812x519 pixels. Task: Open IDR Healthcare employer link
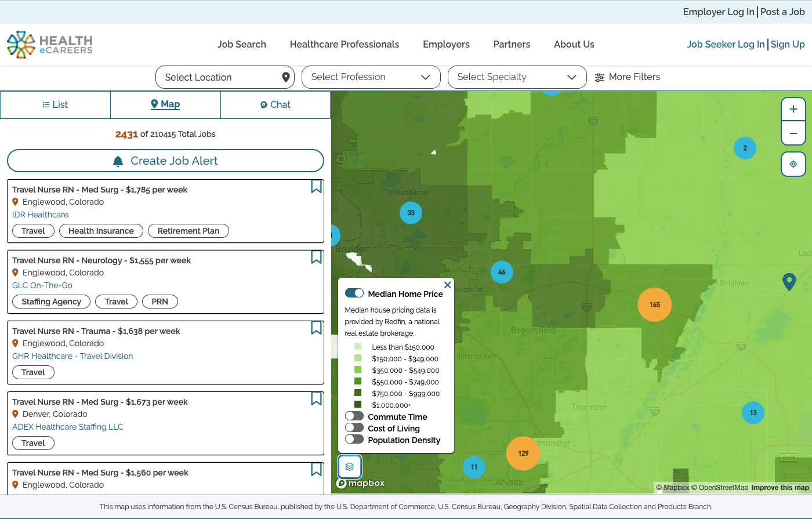point(40,215)
